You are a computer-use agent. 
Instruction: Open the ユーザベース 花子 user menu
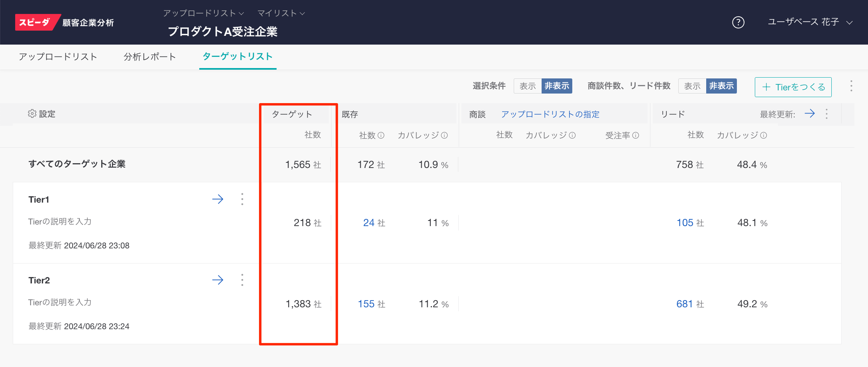click(810, 22)
